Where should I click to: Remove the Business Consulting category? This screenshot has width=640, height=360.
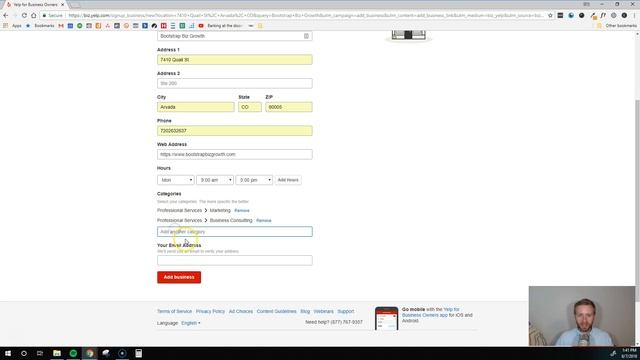point(264,220)
